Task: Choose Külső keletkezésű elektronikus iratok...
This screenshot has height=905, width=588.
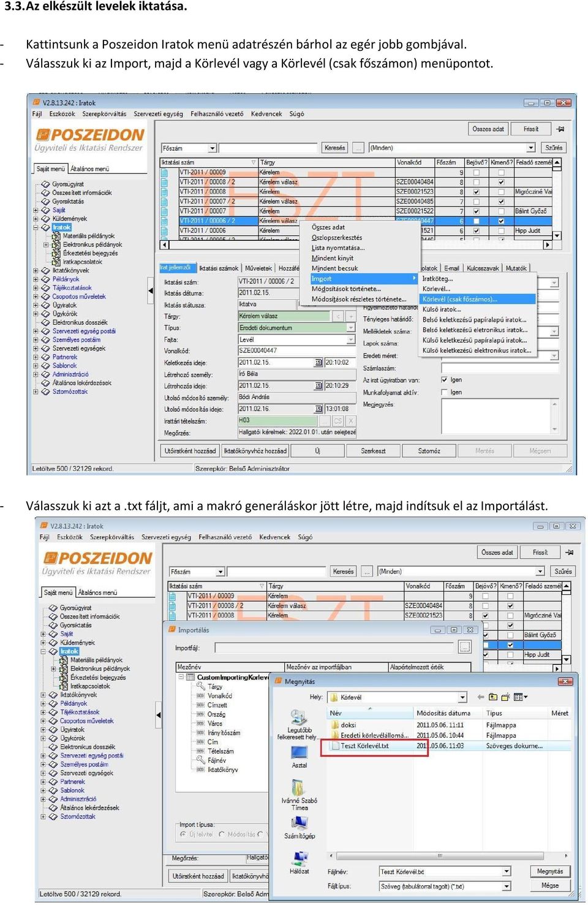Action: coord(478,350)
